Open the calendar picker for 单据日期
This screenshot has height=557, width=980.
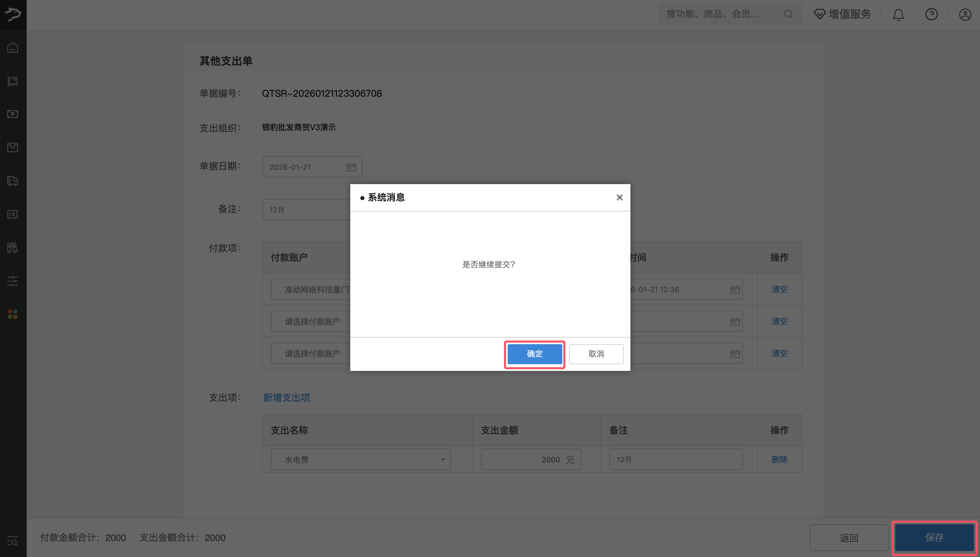[352, 167]
